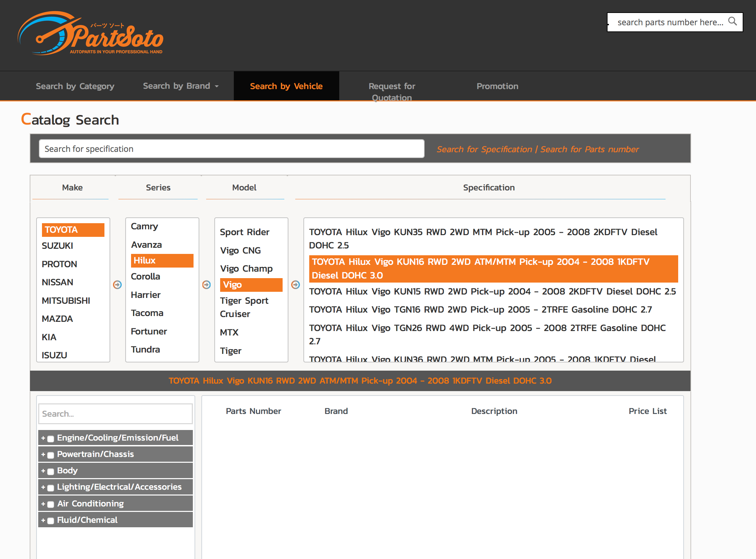Select KUN16 1KDFTV Diesel 3.0 specification
This screenshot has width=756, height=559.
point(494,269)
